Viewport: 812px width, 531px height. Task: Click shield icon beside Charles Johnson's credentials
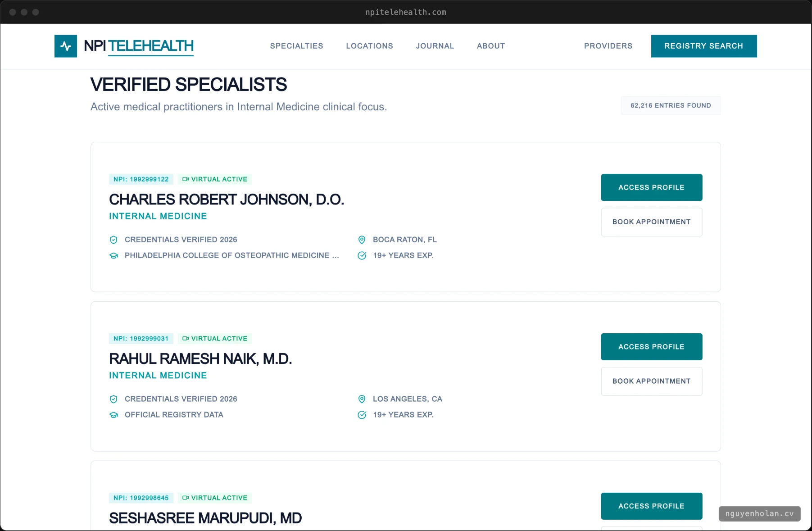point(114,240)
